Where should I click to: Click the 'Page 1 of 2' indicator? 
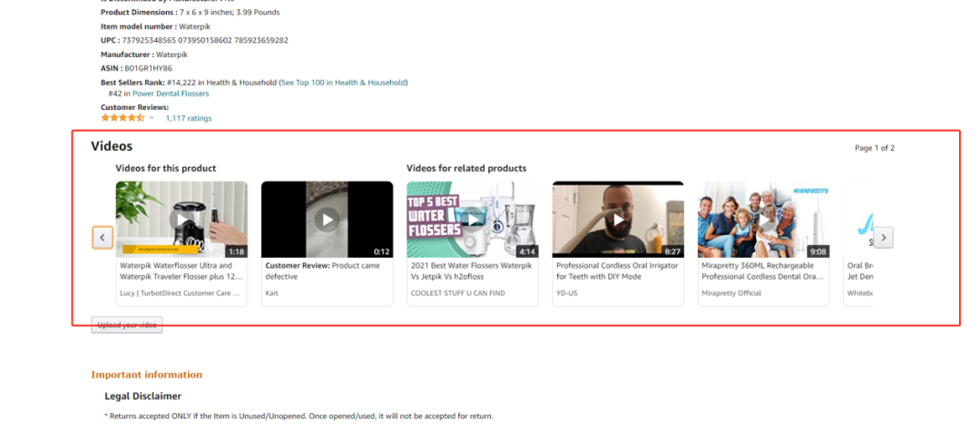[875, 148]
